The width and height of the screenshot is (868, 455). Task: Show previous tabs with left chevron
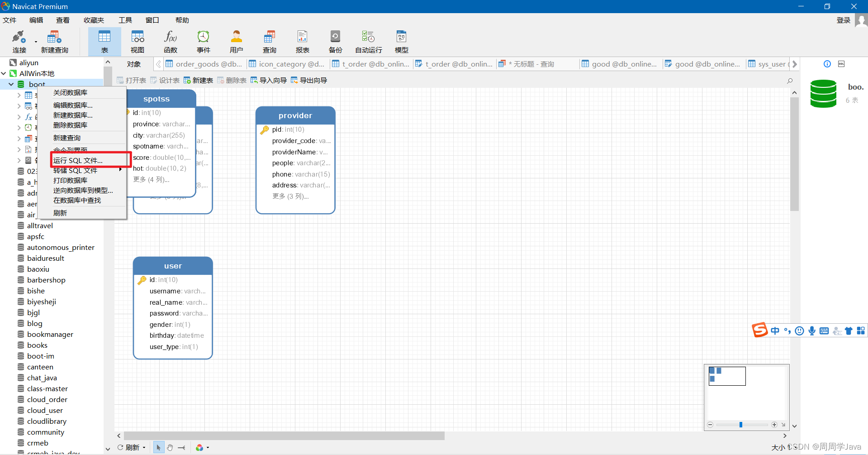(x=158, y=64)
